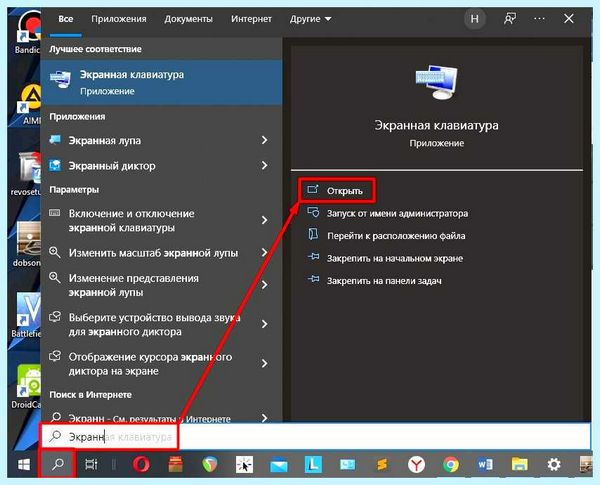This screenshot has width=600, height=485.
Task: Open the feedback icon in search header
Action: coord(510,18)
